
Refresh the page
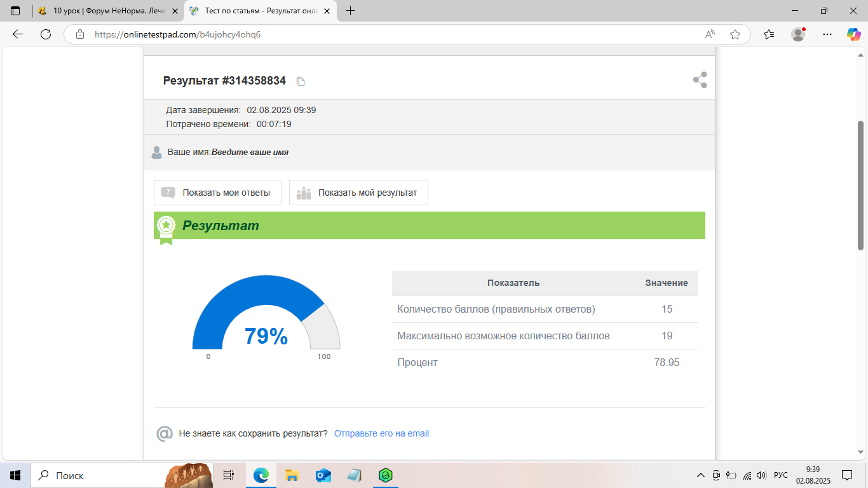pos(46,34)
